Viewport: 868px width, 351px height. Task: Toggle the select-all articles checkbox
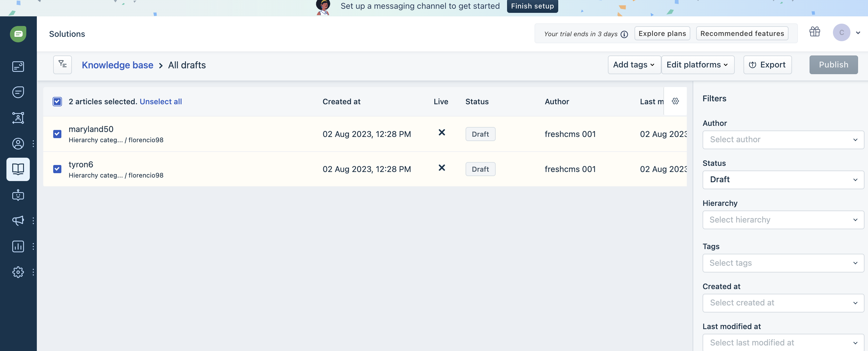click(x=57, y=101)
